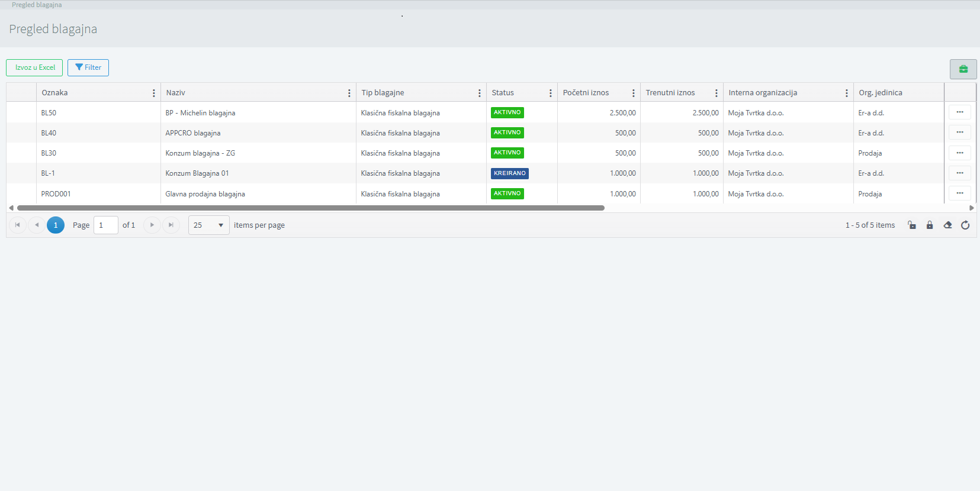
Task: Click the Izvoz u Excel button
Action: click(x=34, y=67)
